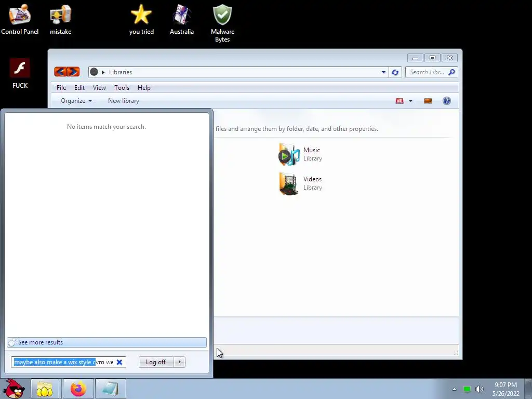The height and width of the screenshot is (399, 532).
Task: Click the New library button
Action: point(124,101)
